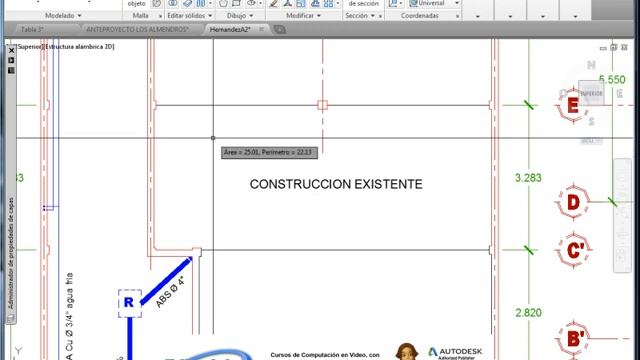Select the D grid axis bubble
Viewport: 640px width, 360px height.
pyautogui.click(x=573, y=202)
